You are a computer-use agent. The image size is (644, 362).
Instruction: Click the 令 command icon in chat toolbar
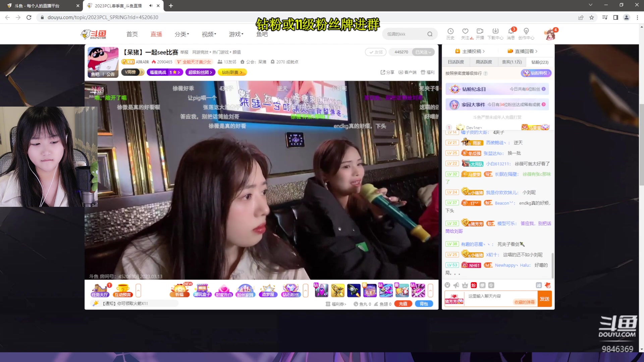[491, 285]
